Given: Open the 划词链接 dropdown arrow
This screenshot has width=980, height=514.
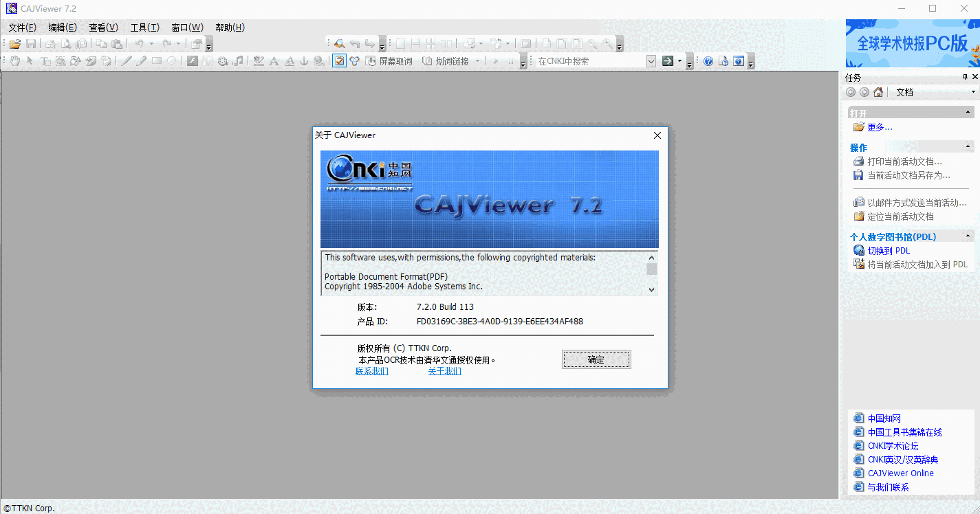Looking at the screenshot, I should [x=478, y=61].
